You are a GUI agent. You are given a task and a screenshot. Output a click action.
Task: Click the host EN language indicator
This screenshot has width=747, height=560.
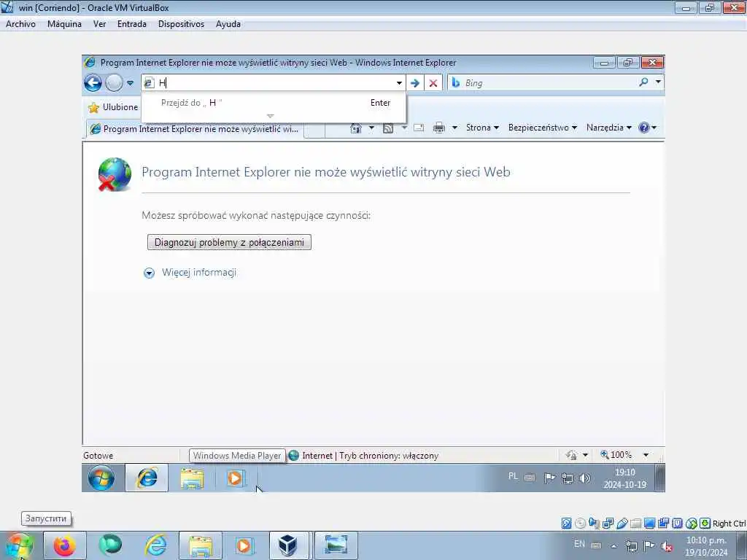(x=579, y=544)
